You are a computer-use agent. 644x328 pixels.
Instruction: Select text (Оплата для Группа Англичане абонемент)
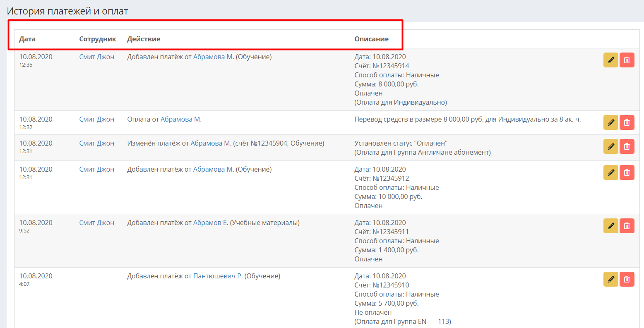(423, 153)
